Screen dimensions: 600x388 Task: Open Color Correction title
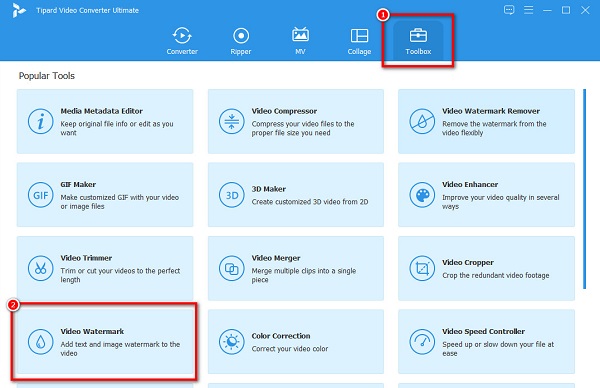click(281, 336)
